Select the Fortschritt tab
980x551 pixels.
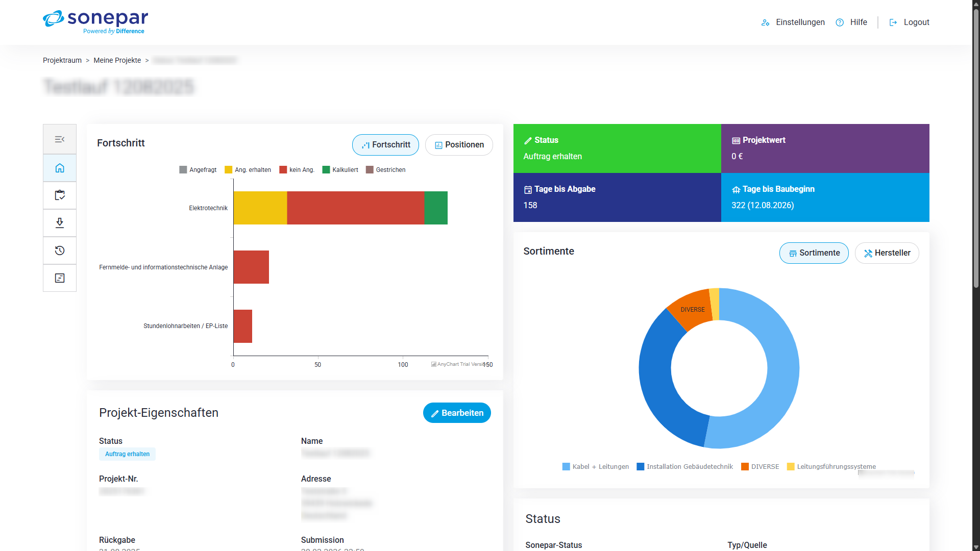(x=385, y=145)
